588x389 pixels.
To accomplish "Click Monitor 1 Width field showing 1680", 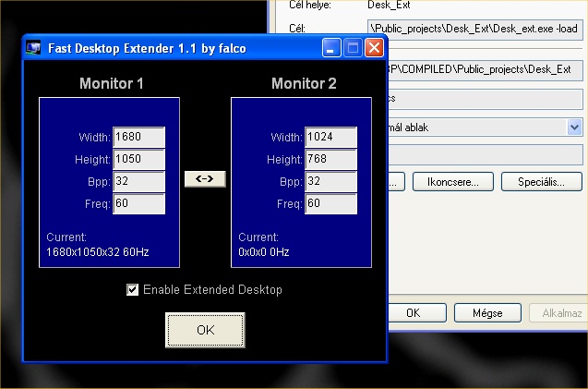I will pos(139,137).
